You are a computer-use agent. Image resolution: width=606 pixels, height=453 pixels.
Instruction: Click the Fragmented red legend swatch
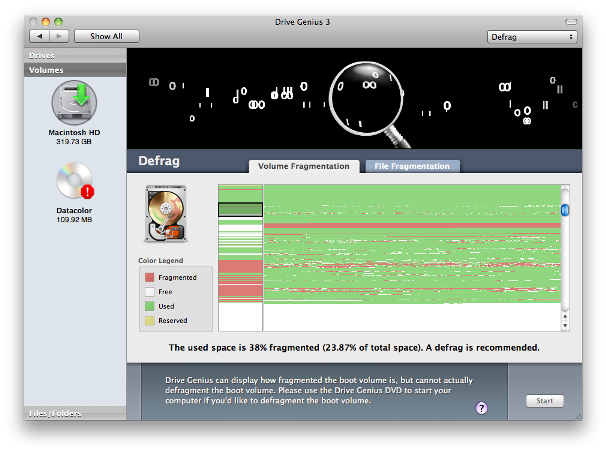(x=150, y=278)
